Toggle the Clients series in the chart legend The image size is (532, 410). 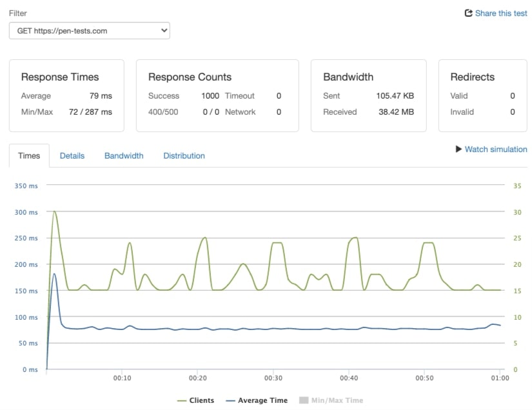195,400
